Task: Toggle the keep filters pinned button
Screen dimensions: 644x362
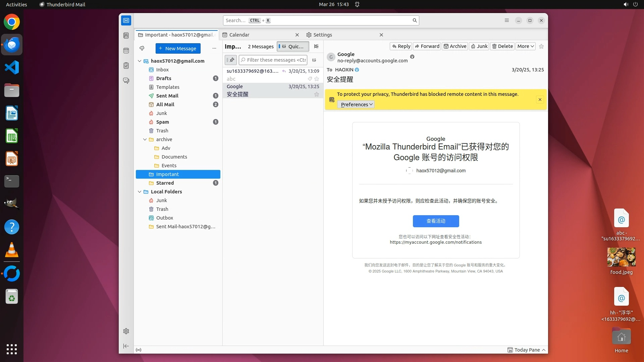Action: 231,60
